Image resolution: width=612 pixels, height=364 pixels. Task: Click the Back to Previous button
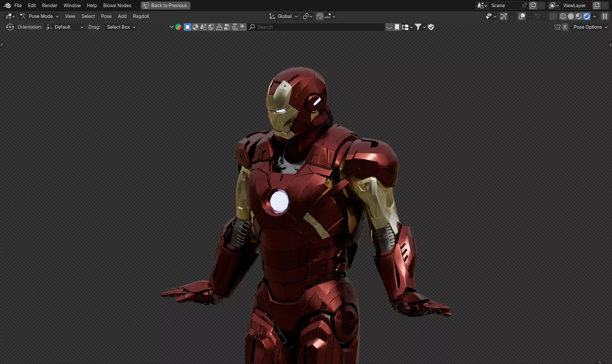tap(165, 6)
